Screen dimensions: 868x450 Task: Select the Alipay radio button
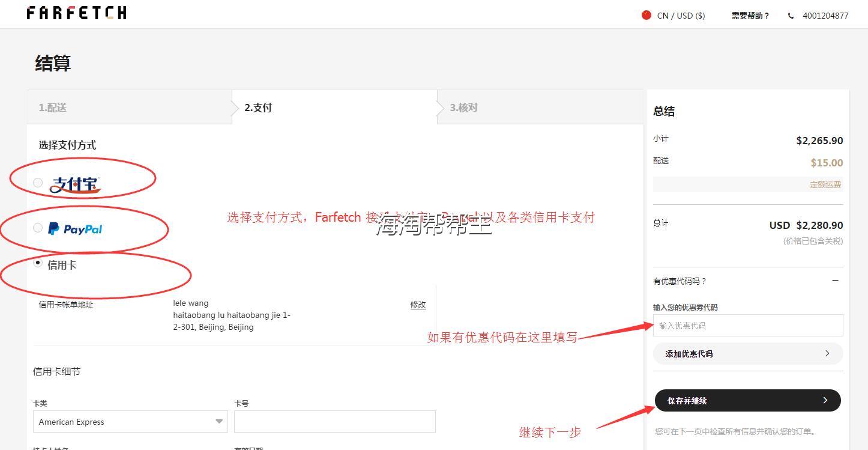coord(38,183)
